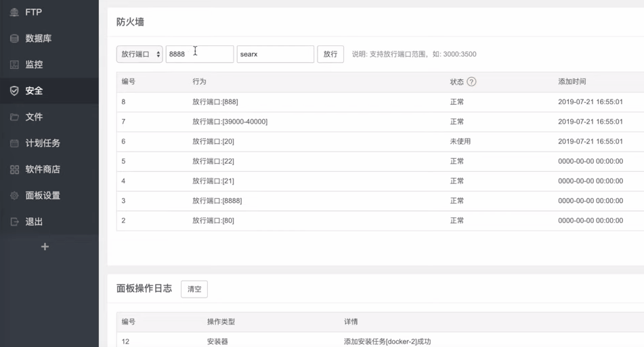Viewport: 644px width, 347px height.
Task: Open the 文件 menu item
Action: coord(34,117)
